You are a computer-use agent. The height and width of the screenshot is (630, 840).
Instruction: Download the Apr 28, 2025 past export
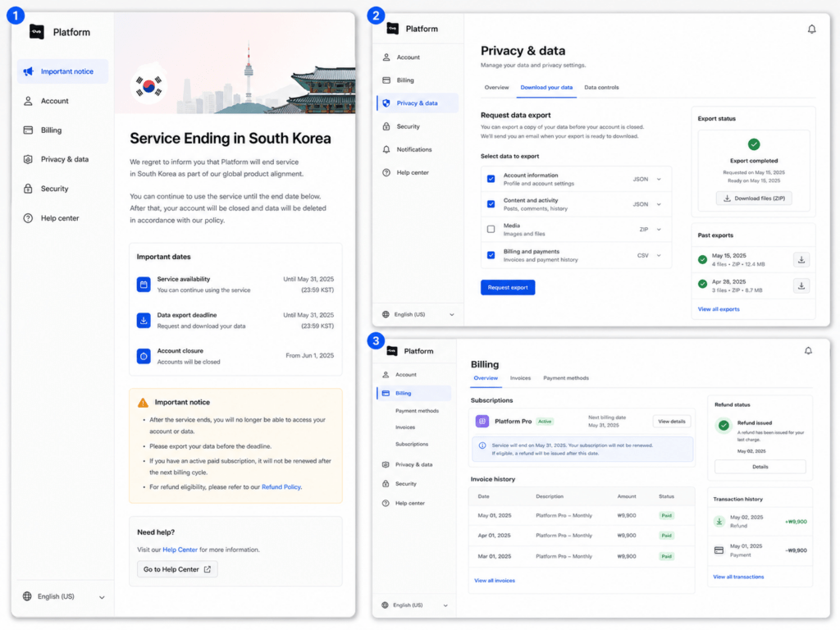[x=801, y=285]
